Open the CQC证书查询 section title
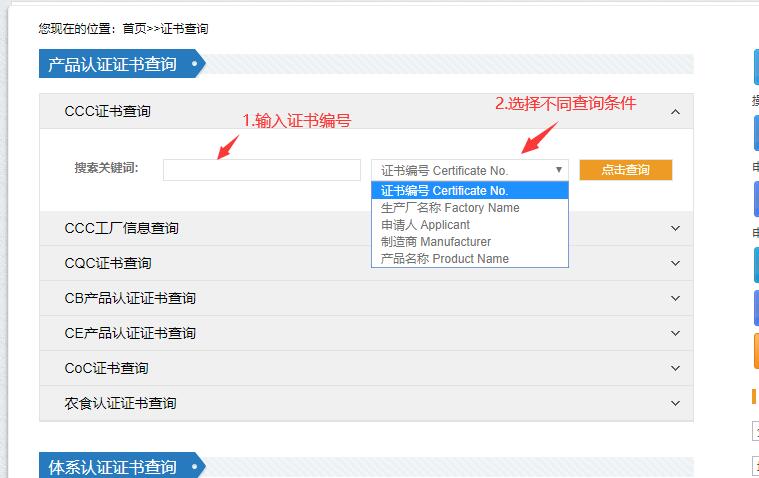Image resolution: width=759 pixels, height=478 pixels. 108,263
